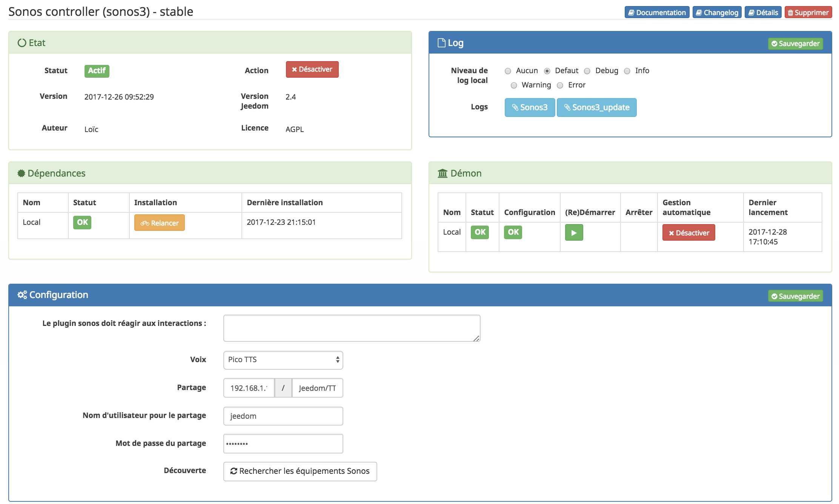Click the Dernière installation column header
Screen dimensions: 839x504
(x=285, y=203)
